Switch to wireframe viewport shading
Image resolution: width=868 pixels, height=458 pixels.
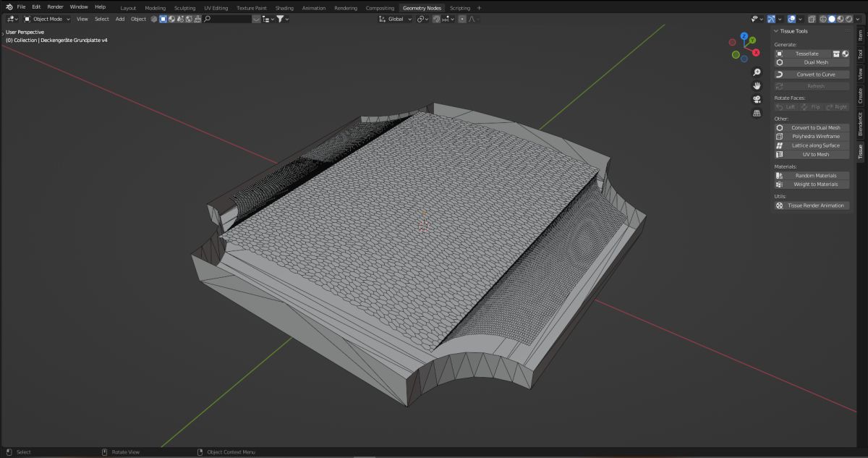click(823, 19)
